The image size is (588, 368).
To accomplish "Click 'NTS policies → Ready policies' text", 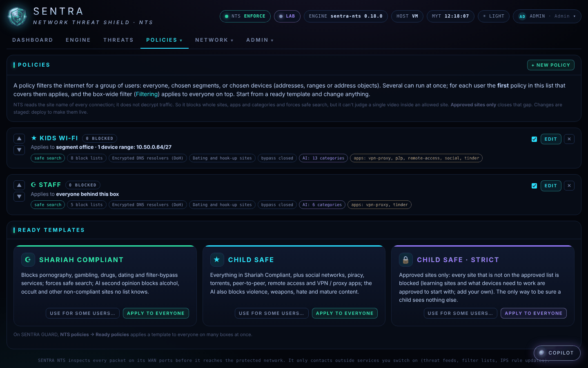I will [95, 334].
